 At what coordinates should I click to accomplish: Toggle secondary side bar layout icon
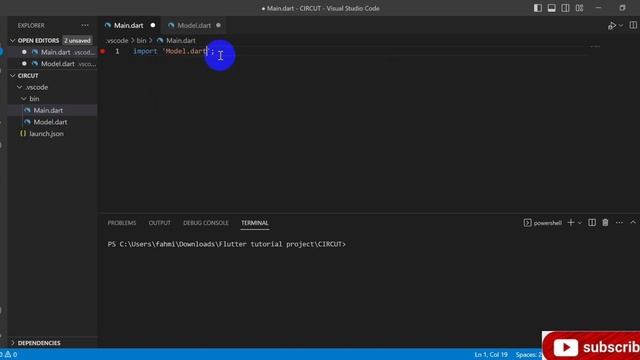pyautogui.click(x=565, y=8)
